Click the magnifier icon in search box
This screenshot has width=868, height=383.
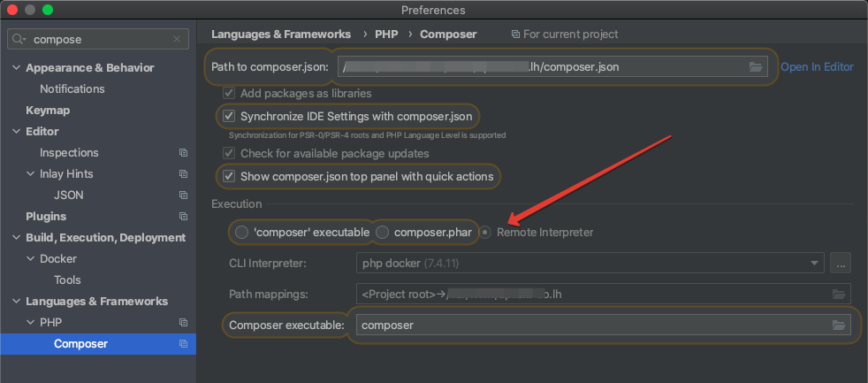click(x=19, y=39)
